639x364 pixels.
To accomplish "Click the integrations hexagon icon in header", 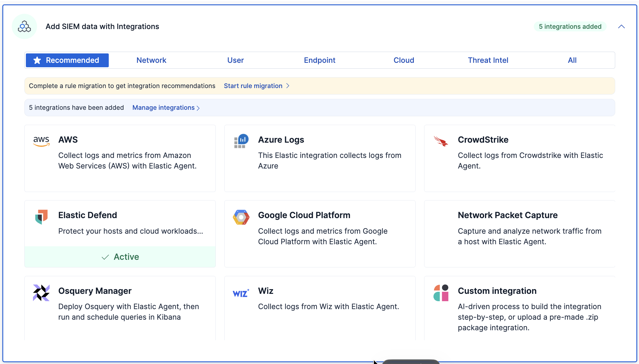I will (24, 26).
